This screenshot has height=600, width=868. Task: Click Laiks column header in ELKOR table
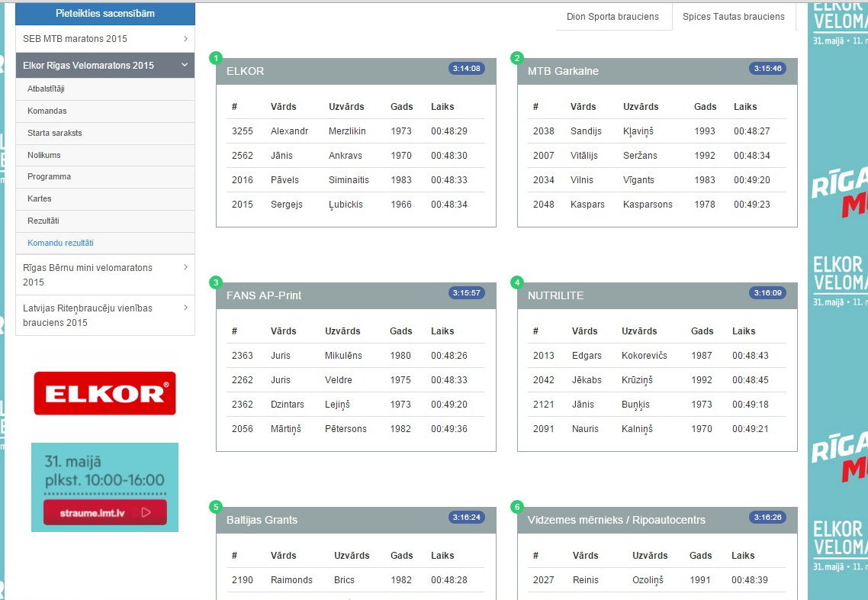[x=442, y=107]
